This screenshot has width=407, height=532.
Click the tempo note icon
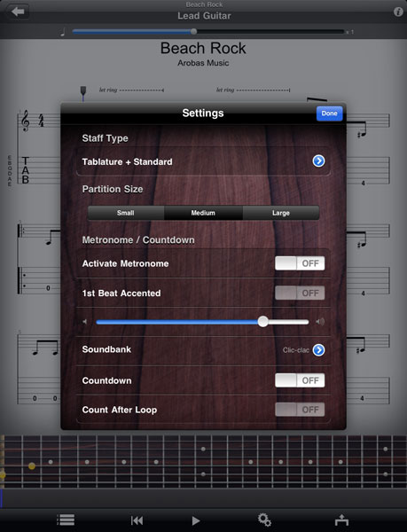[x=63, y=32]
